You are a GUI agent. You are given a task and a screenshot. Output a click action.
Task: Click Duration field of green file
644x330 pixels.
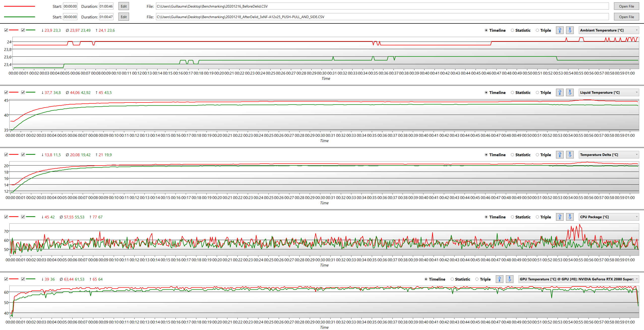106,17
